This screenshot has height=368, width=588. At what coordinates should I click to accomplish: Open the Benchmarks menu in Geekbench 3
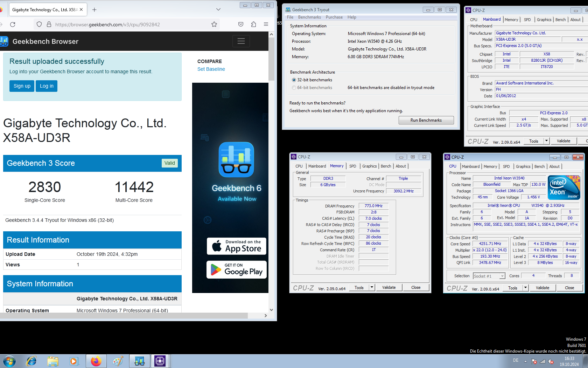(309, 17)
